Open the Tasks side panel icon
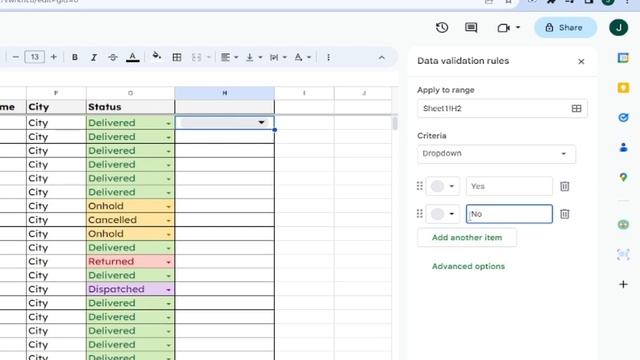Screen dimensions: 640x360 623,118
